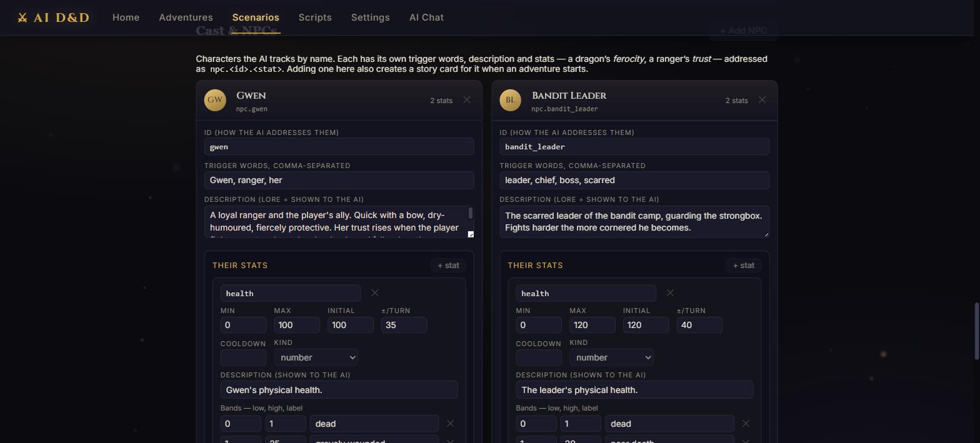Remove Bandit Leader's 'dead' band row
The image size is (980, 443).
(x=746, y=424)
